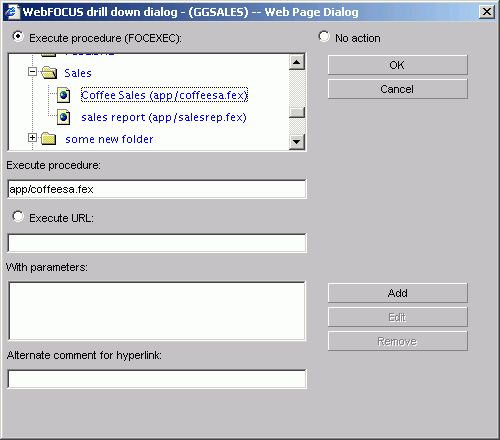The height and width of the screenshot is (440, 500).
Task: Focus the Alternate comment for hyperlink field
Action: 157,379
